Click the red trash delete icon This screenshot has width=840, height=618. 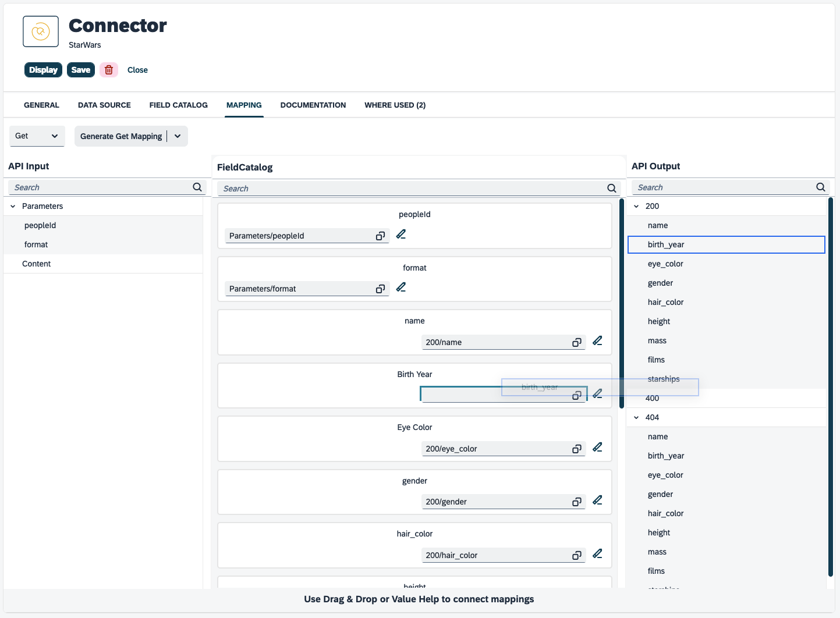[109, 70]
